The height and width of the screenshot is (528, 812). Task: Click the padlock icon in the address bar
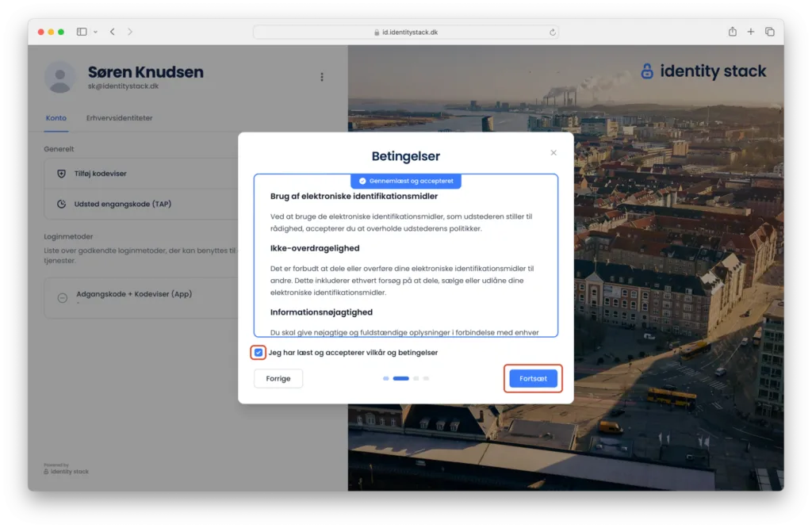pyautogui.click(x=377, y=32)
